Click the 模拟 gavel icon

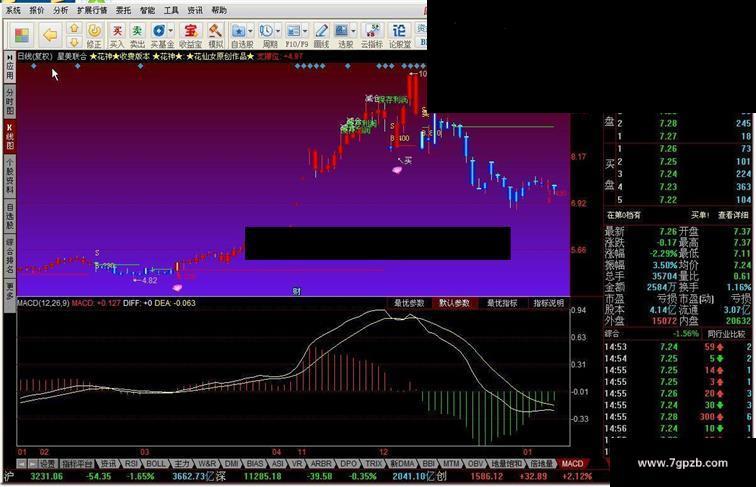[215, 31]
